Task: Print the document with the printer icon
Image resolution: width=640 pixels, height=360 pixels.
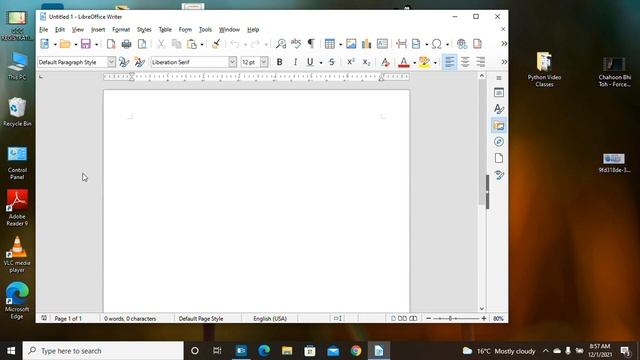Action: (x=127, y=44)
